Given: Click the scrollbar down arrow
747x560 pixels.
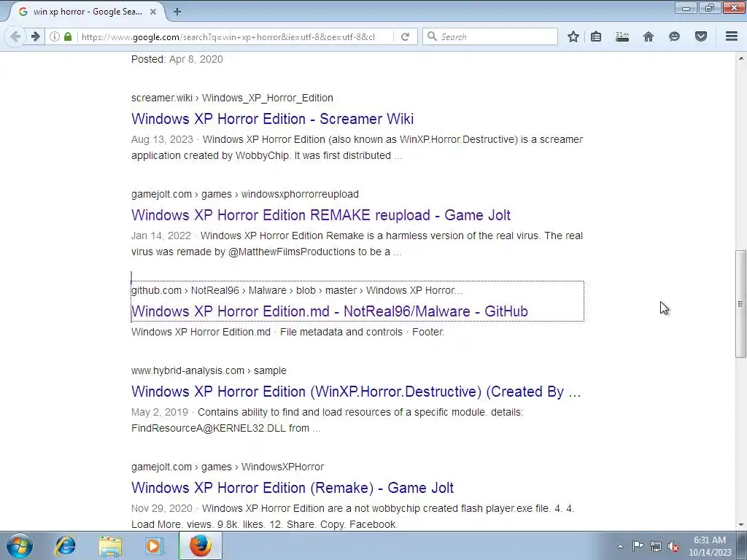Looking at the screenshot, I should [740, 525].
